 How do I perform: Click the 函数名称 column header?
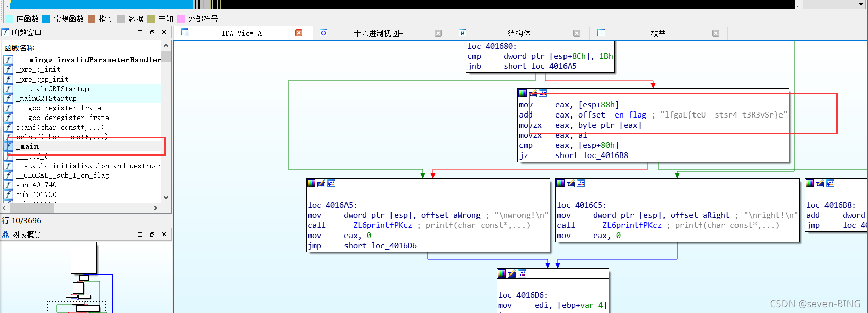pyautogui.click(x=82, y=48)
